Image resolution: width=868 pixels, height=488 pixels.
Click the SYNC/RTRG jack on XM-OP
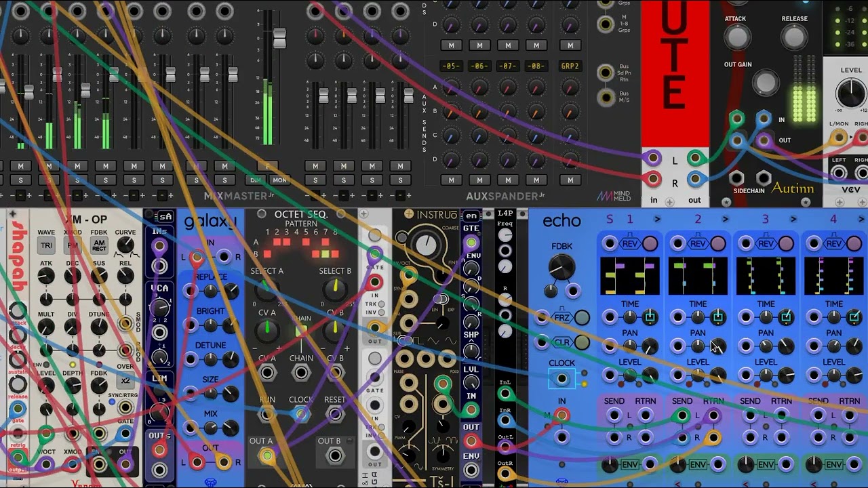125,407
